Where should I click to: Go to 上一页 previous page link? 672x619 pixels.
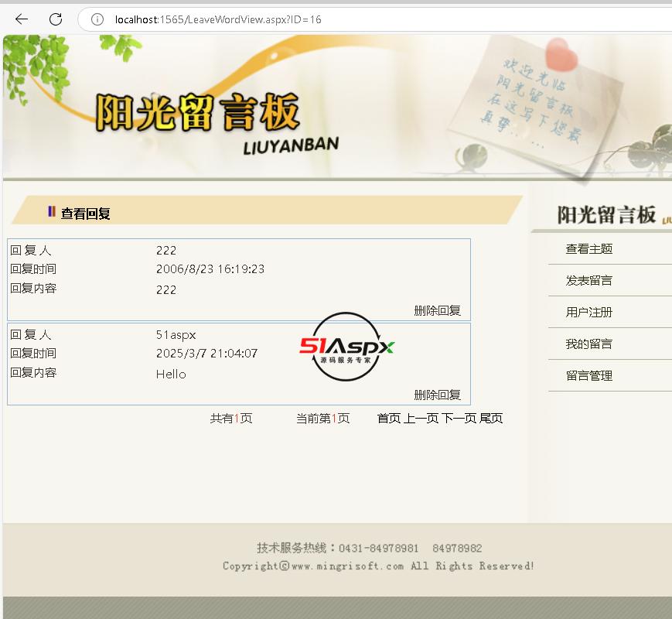pyautogui.click(x=421, y=419)
